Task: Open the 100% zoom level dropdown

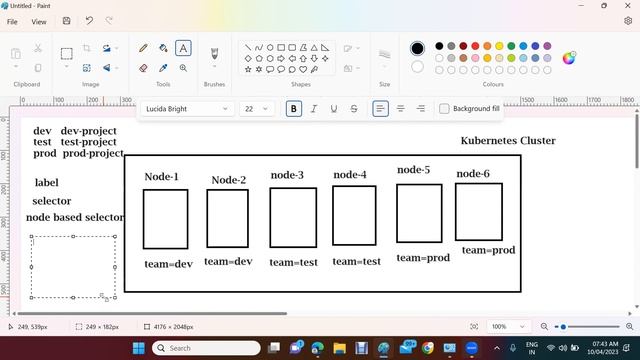Action: pos(508,327)
